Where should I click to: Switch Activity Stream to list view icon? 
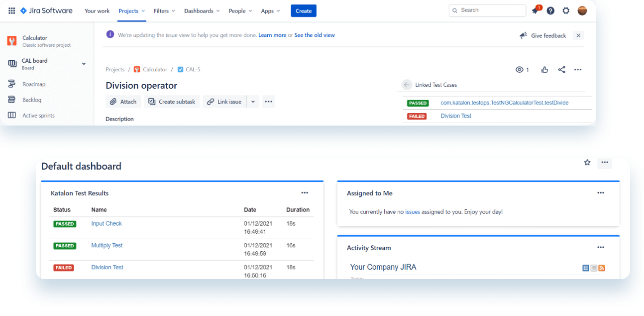pos(594,268)
